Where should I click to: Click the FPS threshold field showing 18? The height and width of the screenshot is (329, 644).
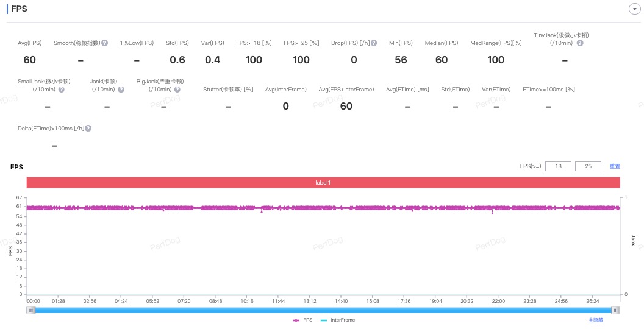[x=557, y=166]
